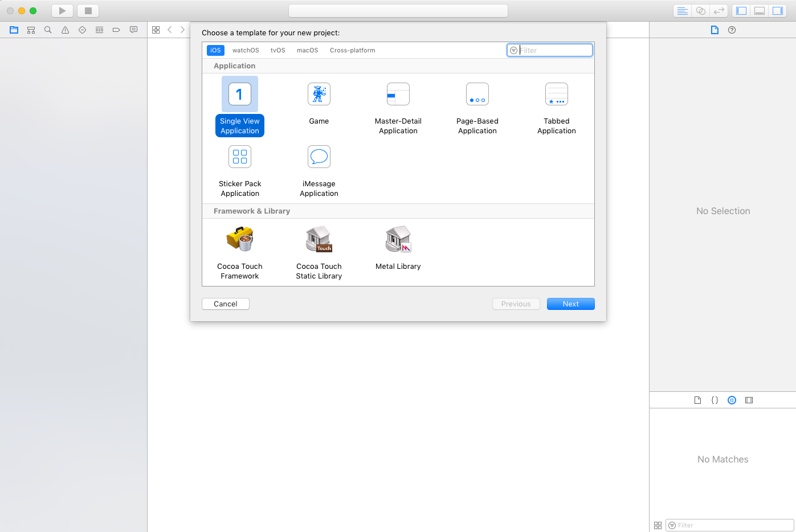
Task: Choose the Sticker Pack Application template
Action: (x=240, y=170)
